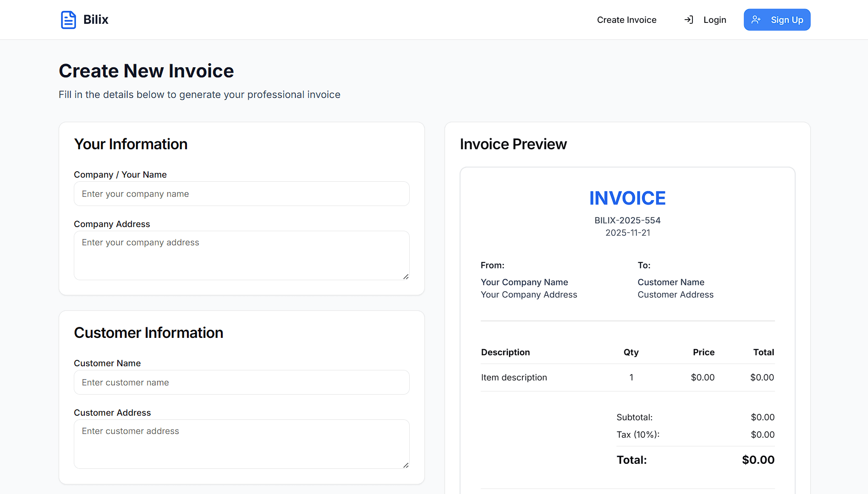Click the Item description row in preview
This screenshot has width=868, height=494.
click(x=514, y=377)
